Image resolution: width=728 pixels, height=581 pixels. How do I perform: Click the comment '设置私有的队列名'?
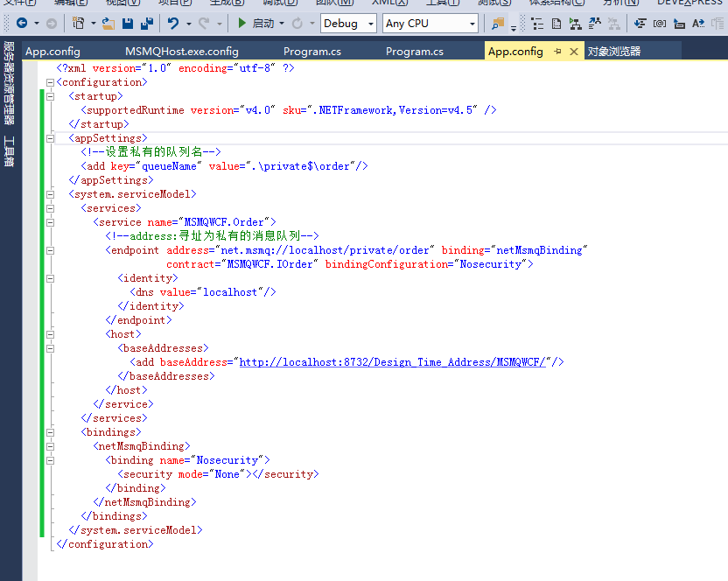[154, 152]
